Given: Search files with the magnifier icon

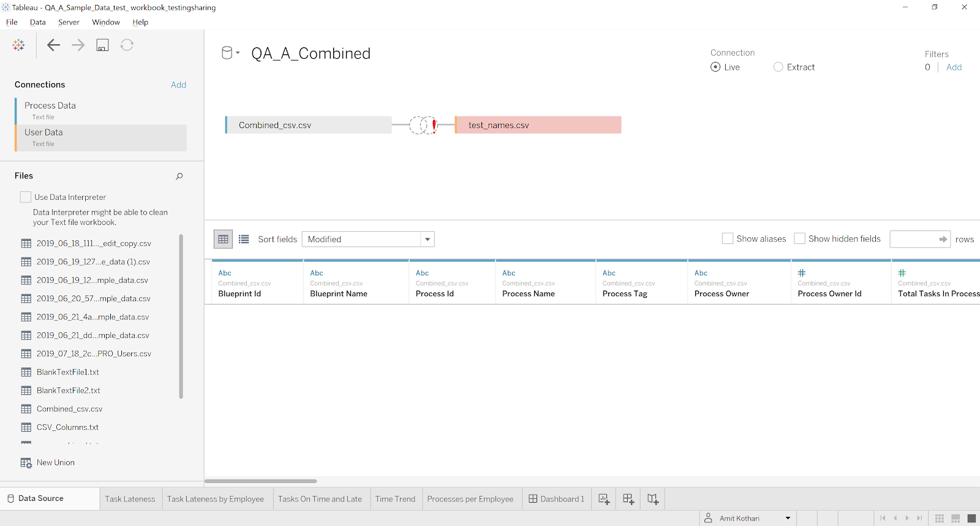Looking at the screenshot, I should click(x=179, y=176).
